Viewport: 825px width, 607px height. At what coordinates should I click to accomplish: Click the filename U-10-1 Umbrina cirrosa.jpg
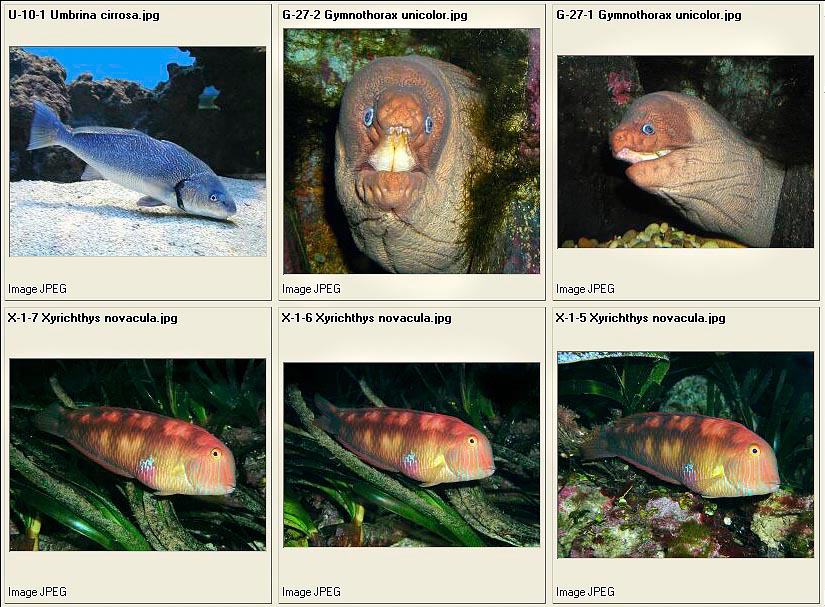pos(84,15)
